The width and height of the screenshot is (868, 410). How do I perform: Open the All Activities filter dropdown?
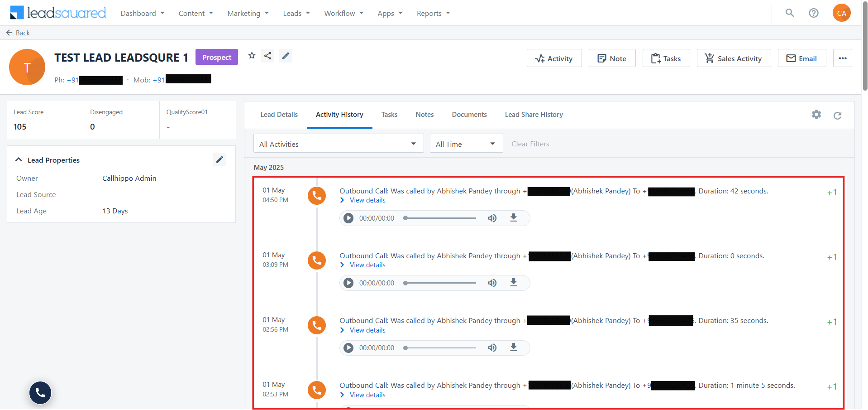[x=339, y=144]
